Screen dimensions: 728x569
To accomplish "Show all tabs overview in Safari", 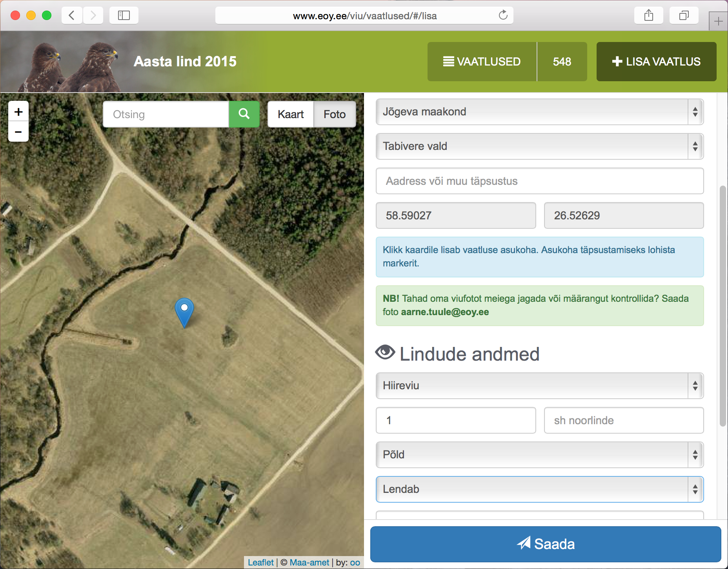I will click(684, 16).
